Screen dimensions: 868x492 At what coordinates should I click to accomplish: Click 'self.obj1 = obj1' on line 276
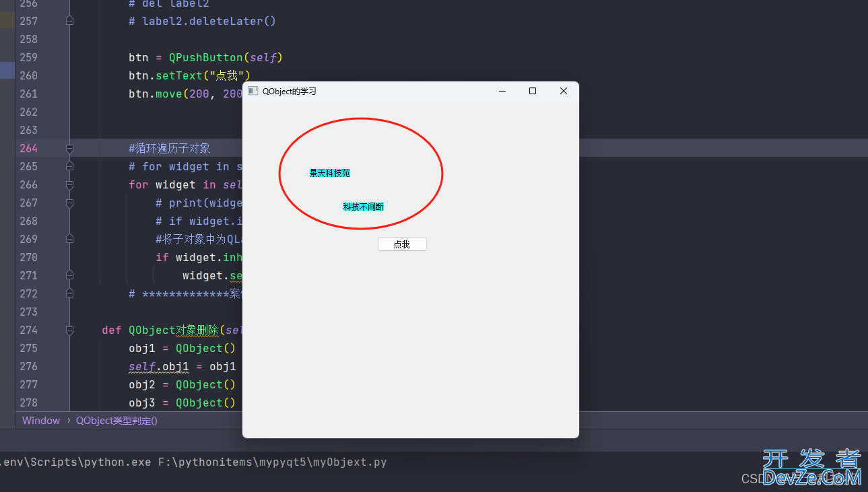(182, 366)
